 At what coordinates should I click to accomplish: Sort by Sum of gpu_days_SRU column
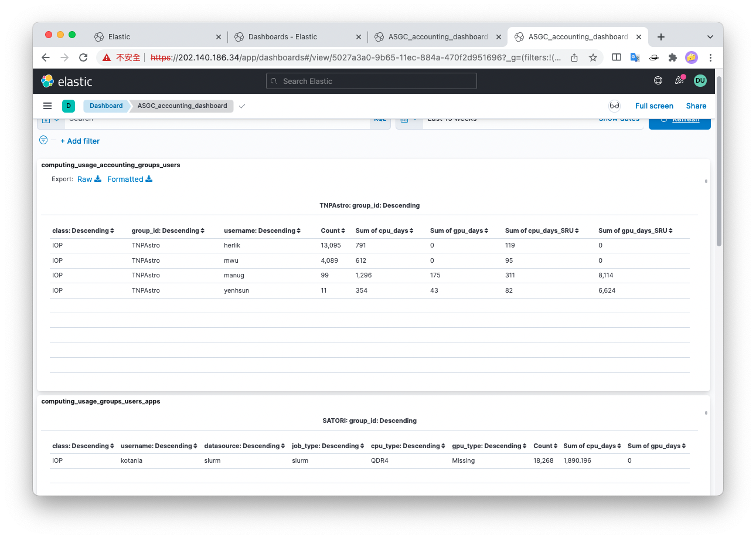point(635,230)
